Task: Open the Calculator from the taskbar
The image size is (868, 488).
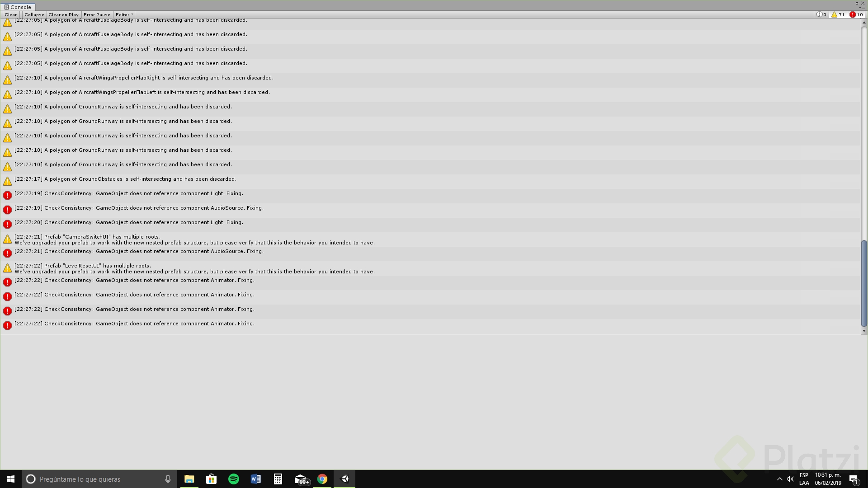Action: tap(278, 479)
